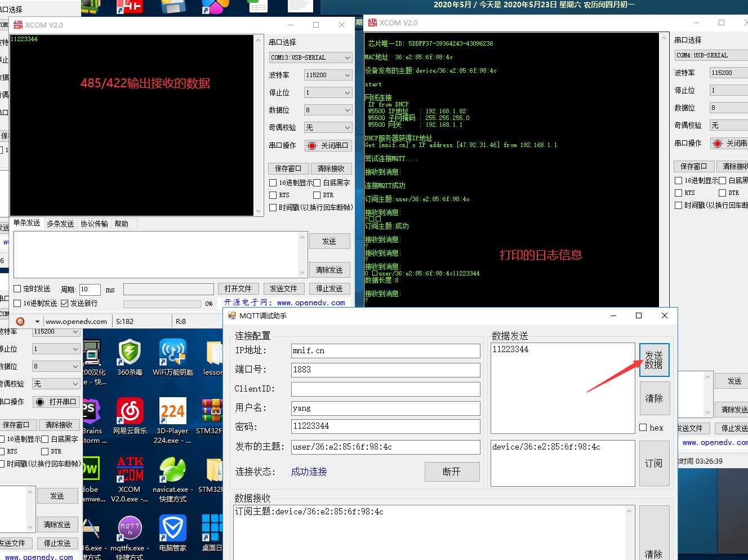The width and height of the screenshot is (748, 560).
Task: Open the 360 antivirus desktop icon
Action: [130, 357]
